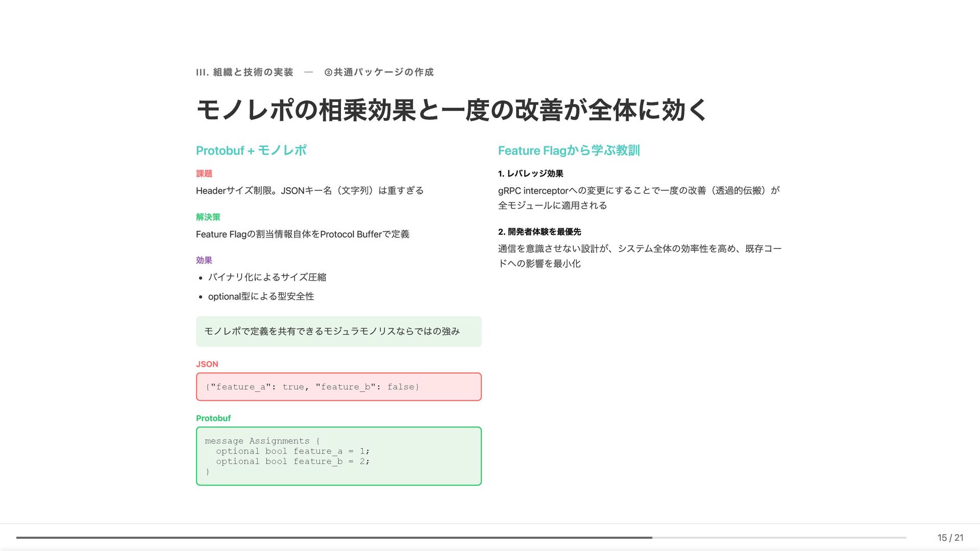Click the Protobuf + モノレポ heading
The image size is (980, 551).
click(x=251, y=151)
